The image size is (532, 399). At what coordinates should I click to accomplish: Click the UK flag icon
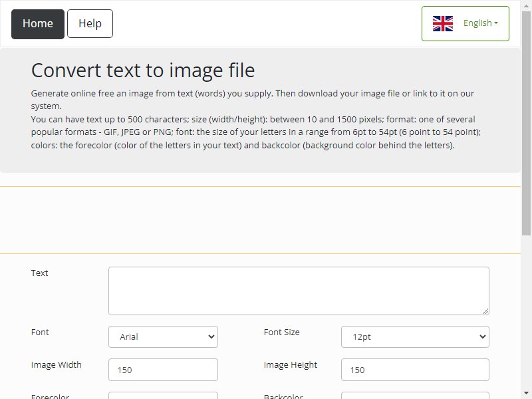(442, 23)
